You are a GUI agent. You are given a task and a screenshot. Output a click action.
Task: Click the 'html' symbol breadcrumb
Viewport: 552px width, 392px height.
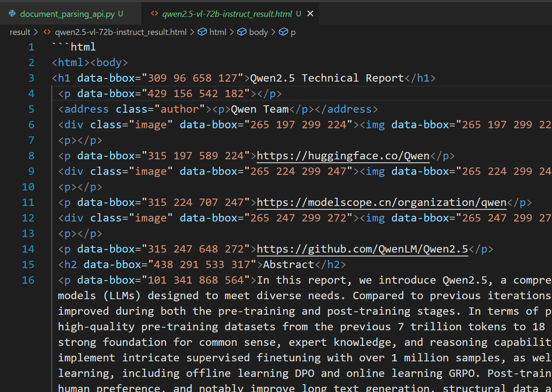pos(218,32)
